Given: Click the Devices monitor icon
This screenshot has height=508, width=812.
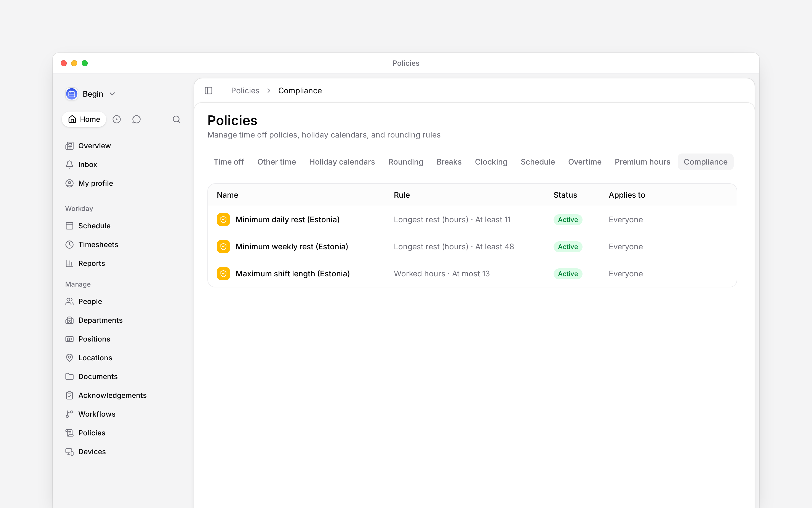Looking at the screenshot, I should tap(70, 452).
